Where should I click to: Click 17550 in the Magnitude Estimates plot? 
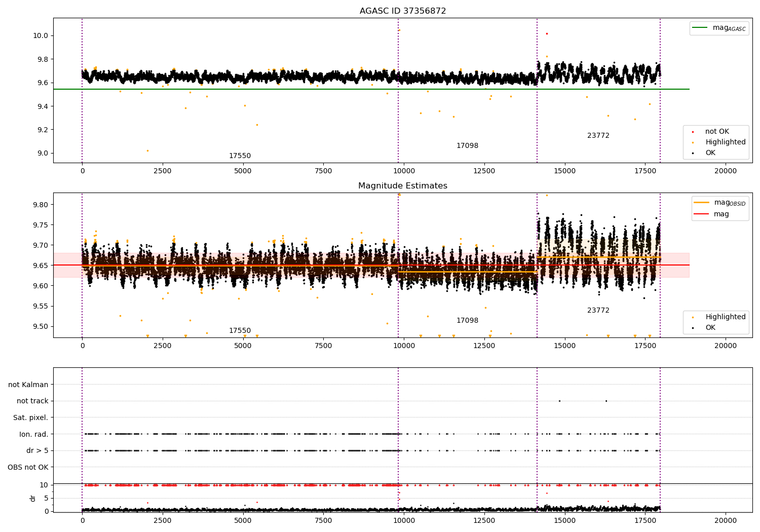(240, 331)
